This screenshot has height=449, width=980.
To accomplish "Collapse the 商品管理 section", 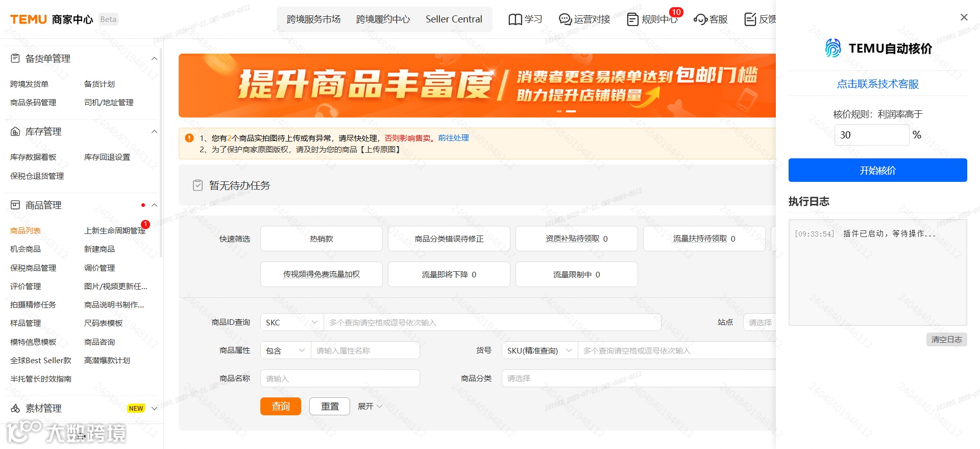I will coord(154,205).
